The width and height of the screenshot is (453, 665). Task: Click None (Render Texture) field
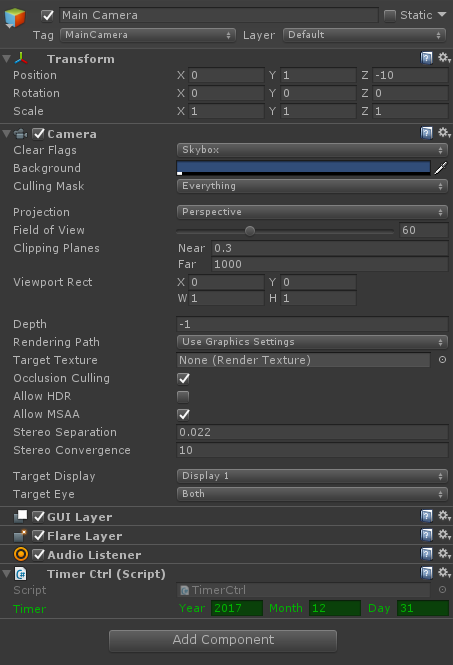(304, 360)
